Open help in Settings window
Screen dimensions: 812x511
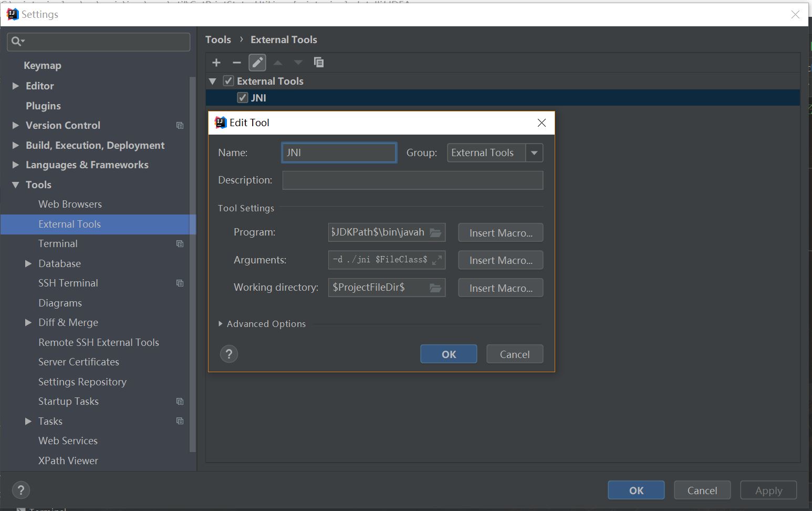point(21,490)
